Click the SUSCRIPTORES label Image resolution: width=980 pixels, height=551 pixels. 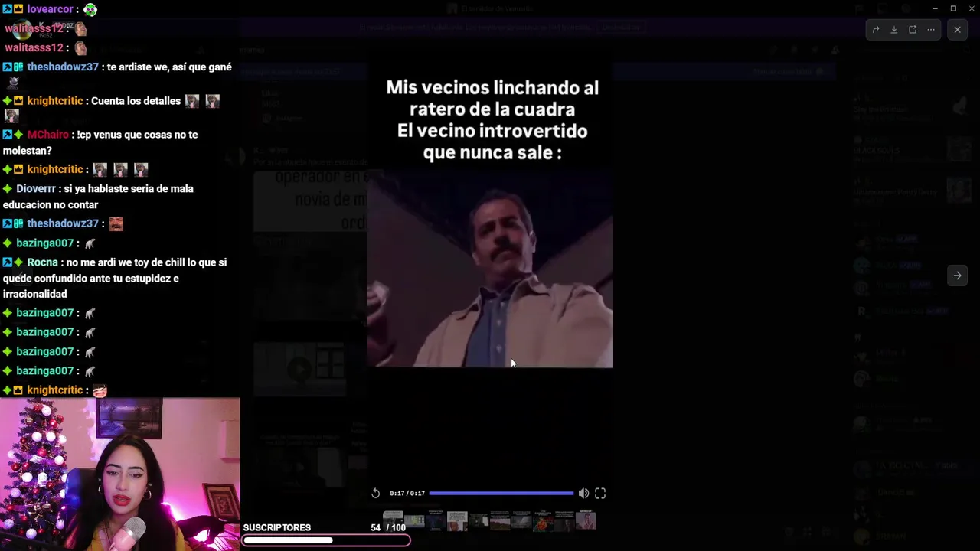277,527
